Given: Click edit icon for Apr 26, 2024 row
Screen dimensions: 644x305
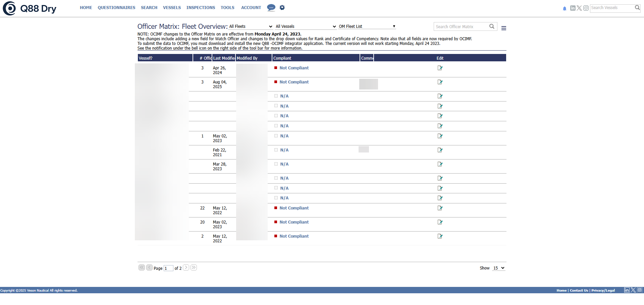Looking at the screenshot, I should click(x=440, y=68).
